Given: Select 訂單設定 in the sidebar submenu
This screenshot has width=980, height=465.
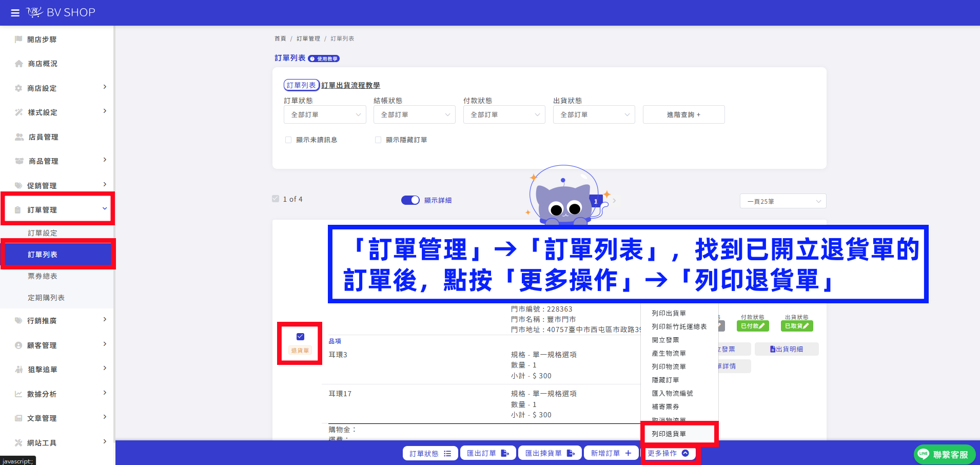Looking at the screenshot, I should coord(43,233).
